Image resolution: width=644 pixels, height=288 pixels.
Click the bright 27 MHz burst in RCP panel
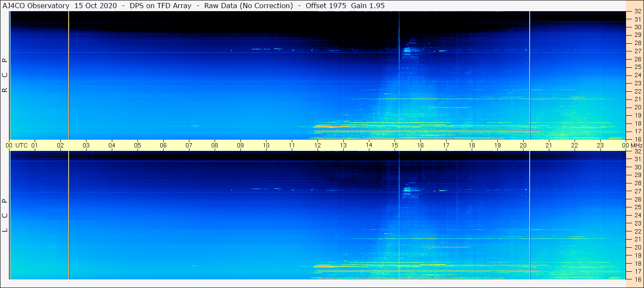[x=407, y=50]
